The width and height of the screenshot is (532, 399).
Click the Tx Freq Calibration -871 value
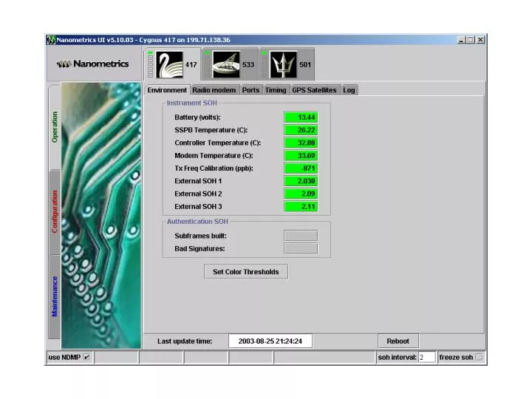pos(301,168)
